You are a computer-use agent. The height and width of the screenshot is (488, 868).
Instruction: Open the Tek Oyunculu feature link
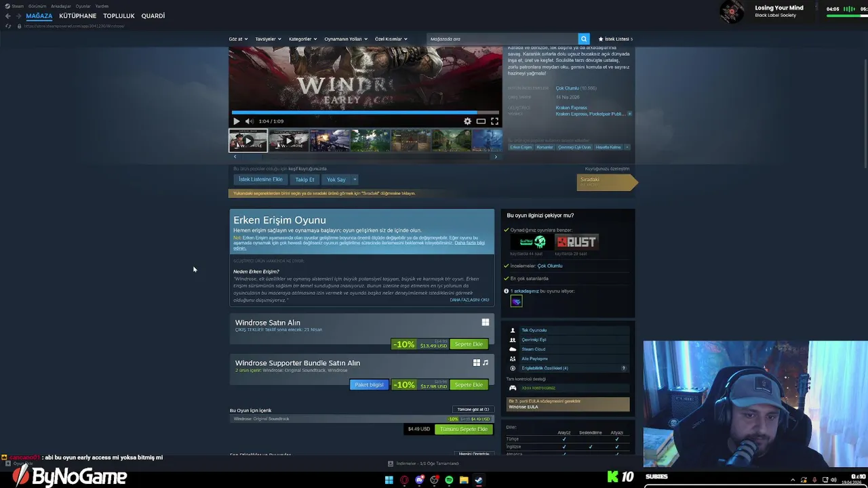534,330
